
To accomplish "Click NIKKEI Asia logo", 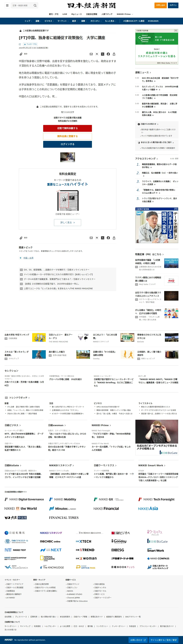I will [x=148, y=509].
